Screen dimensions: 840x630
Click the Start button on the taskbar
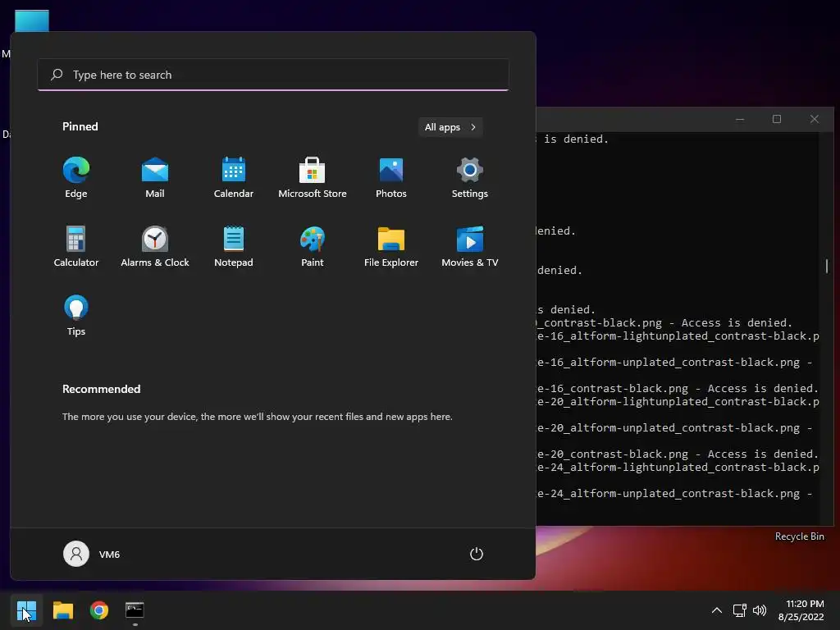click(26, 610)
